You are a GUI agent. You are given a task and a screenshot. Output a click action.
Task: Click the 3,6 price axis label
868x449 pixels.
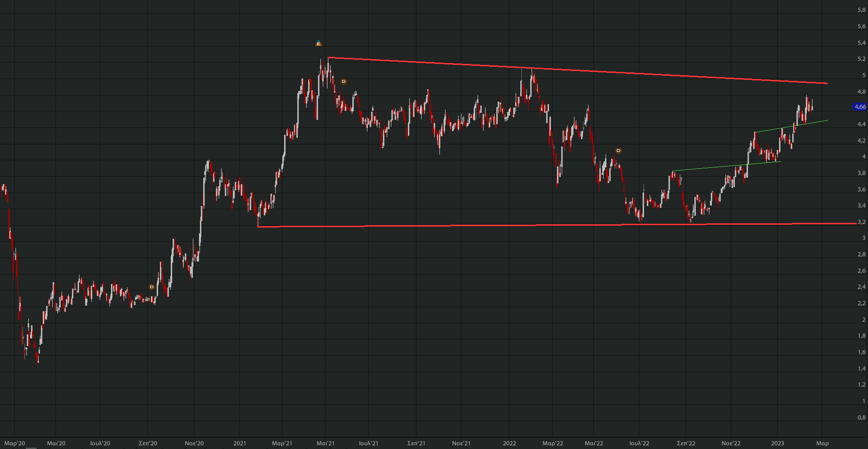(861, 189)
